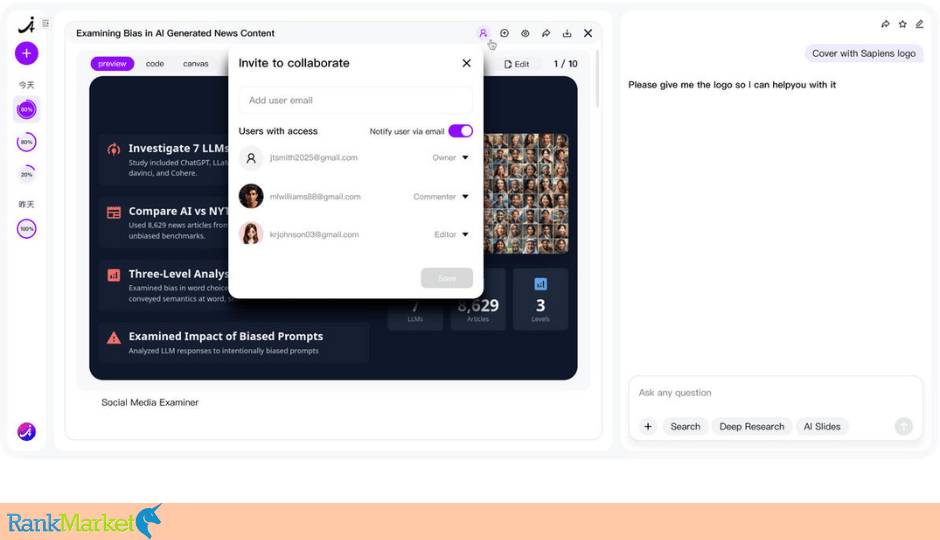Click the 3 Levels stat card

(540, 299)
